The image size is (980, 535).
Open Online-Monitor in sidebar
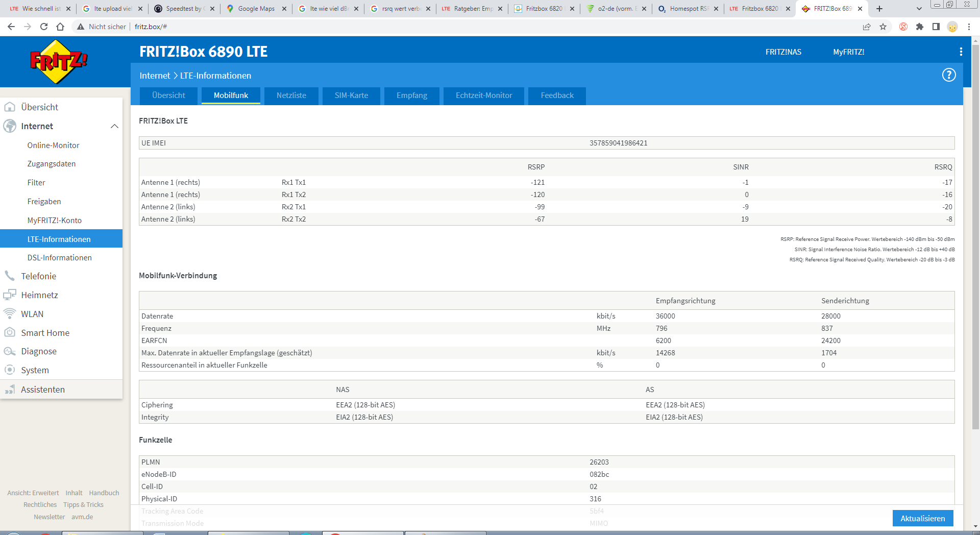coord(54,145)
